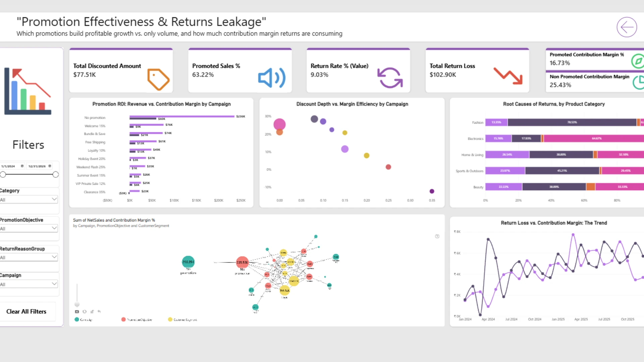The height and width of the screenshot is (362, 644).
Task: Click Clear All Filters button
Action: (26, 311)
